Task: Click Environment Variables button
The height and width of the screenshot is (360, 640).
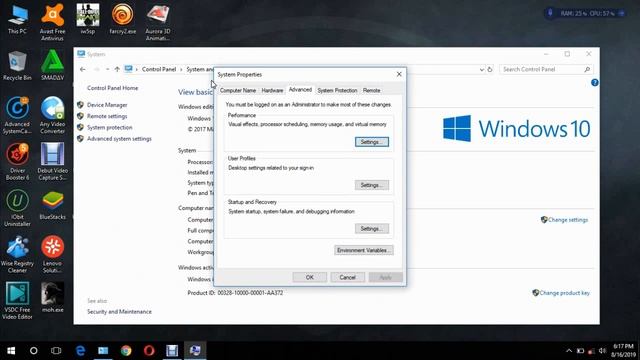Action: click(364, 250)
